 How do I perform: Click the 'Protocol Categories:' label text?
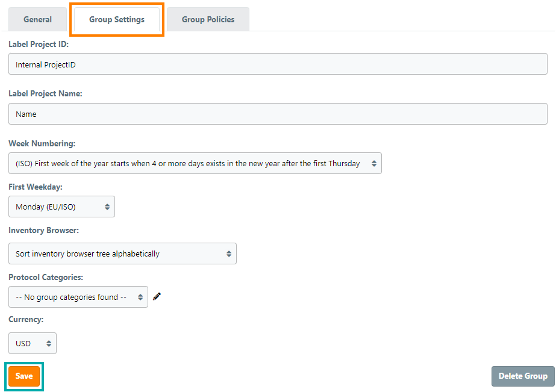click(x=46, y=277)
